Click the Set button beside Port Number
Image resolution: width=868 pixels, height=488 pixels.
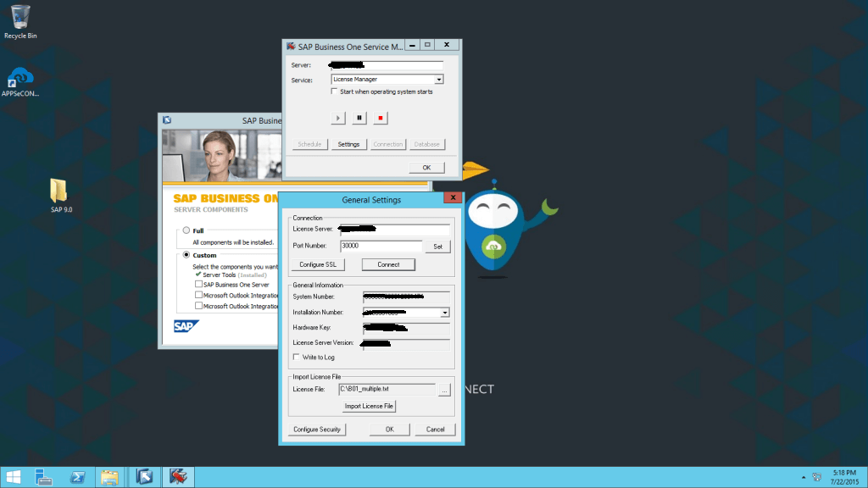pyautogui.click(x=437, y=247)
